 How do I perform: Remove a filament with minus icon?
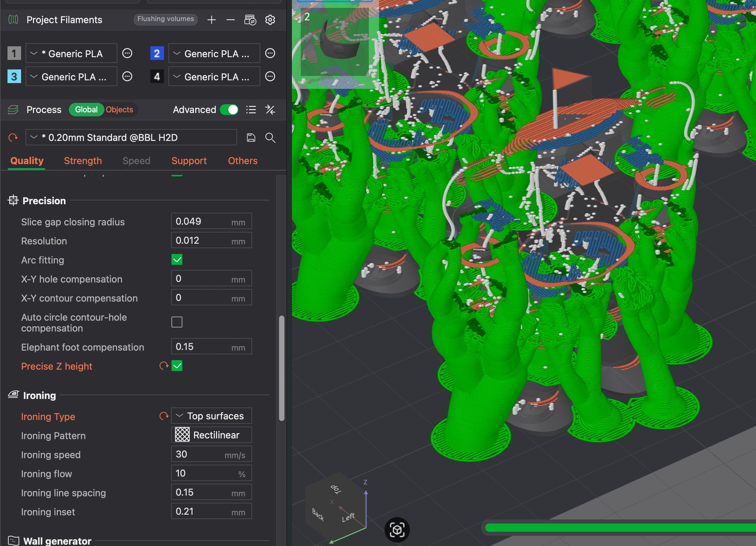click(231, 20)
